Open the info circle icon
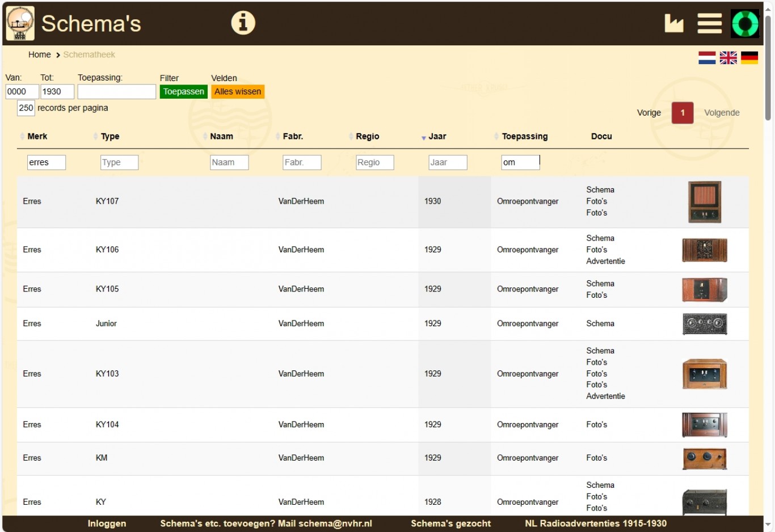 click(x=243, y=23)
